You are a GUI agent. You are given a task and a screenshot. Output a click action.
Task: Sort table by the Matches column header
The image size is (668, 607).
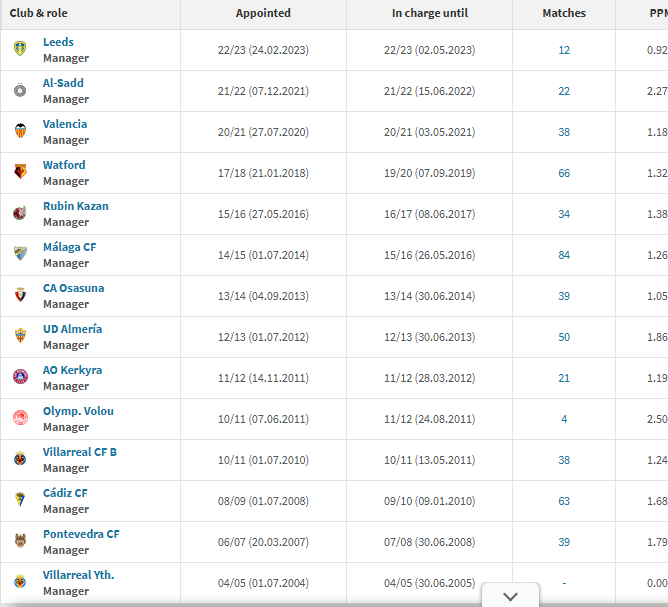click(x=564, y=13)
